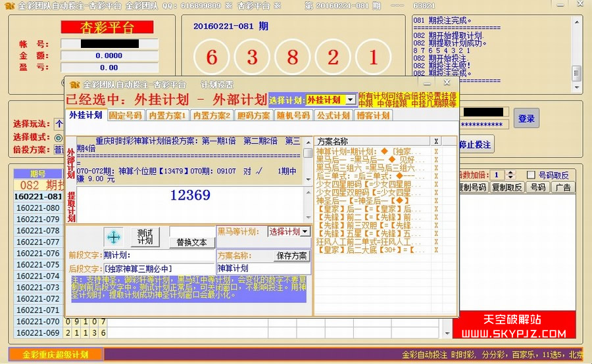Click the 方案名称 column header
This screenshot has width=592, height=364.
pos(372,141)
